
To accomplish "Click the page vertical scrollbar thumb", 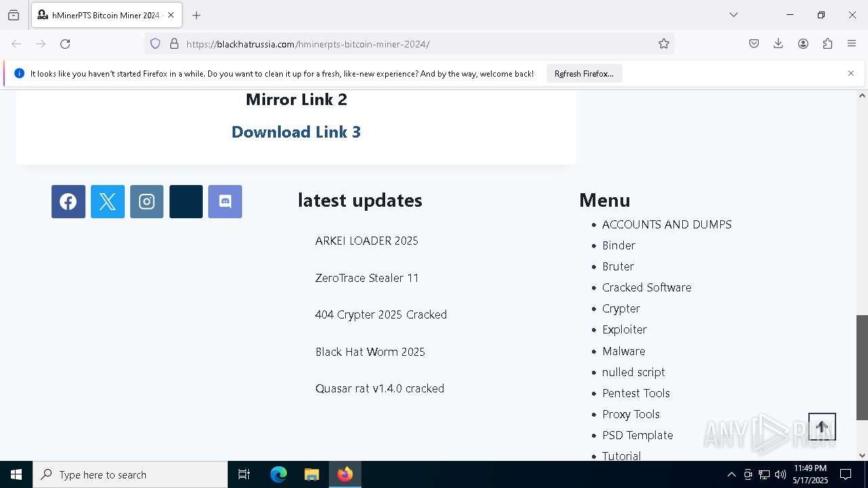I will (862, 367).
